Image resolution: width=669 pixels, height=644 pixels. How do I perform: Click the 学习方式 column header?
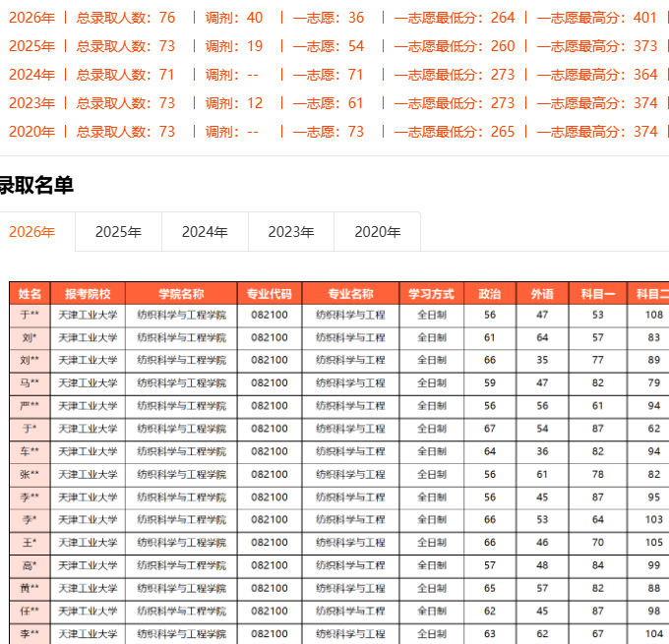[431, 294]
